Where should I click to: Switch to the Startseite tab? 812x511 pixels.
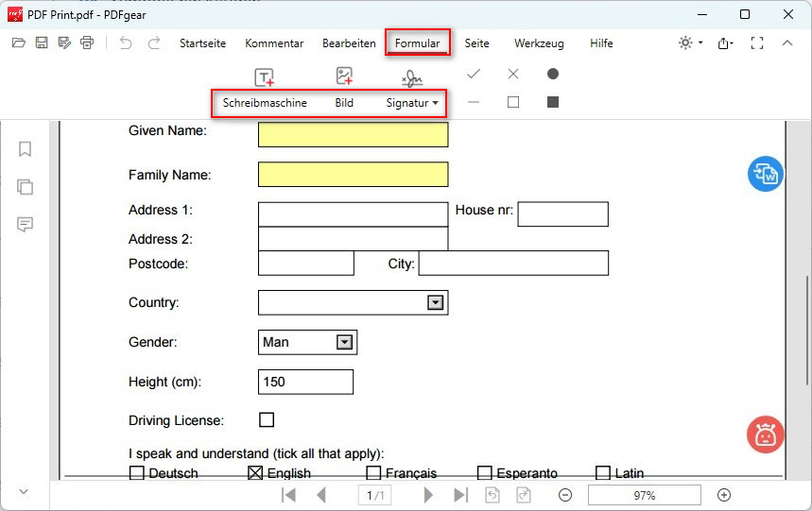coord(202,43)
